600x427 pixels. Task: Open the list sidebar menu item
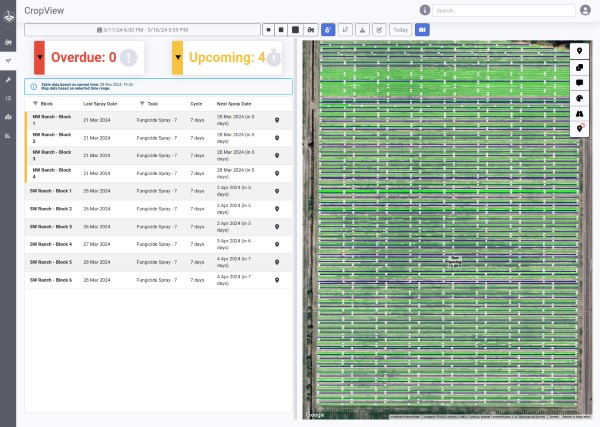pos(8,98)
